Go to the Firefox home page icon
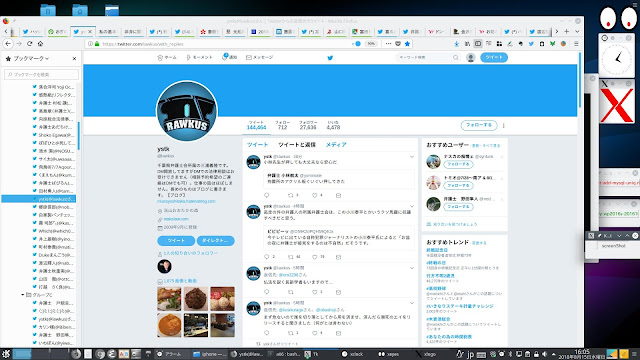The width and height of the screenshot is (640, 360). (x=40, y=44)
